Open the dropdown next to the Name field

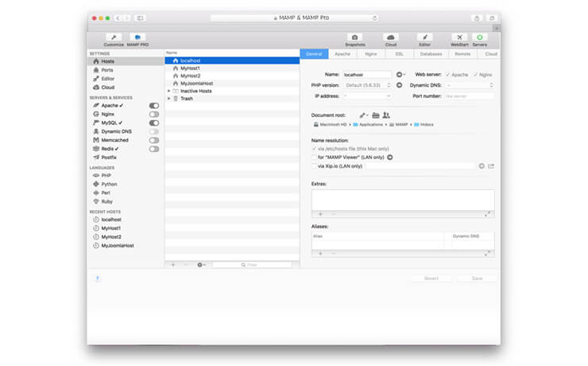click(x=400, y=75)
